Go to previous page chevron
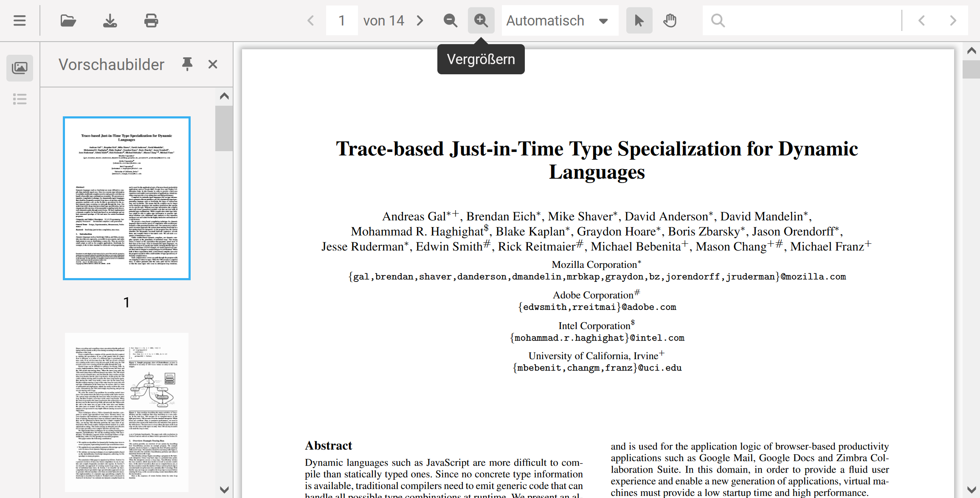This screenshot has height=498, width=980. (311, 20)
